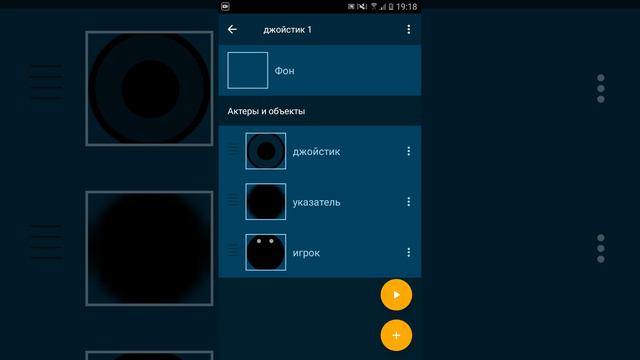Tap the clock showing 19:18
Image resolution: width=640 pixels, height=360 pixels.
click(x=407, y=7)
